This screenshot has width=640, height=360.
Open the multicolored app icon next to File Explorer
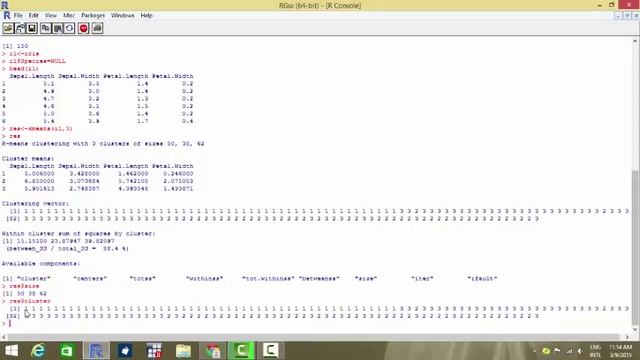212,351
